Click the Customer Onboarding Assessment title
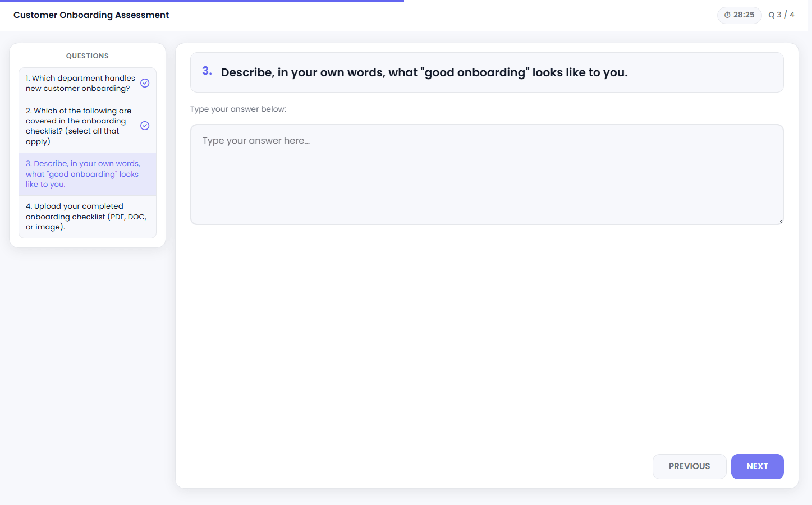Screen dimensions: 812x505 [x=91, y=15]
